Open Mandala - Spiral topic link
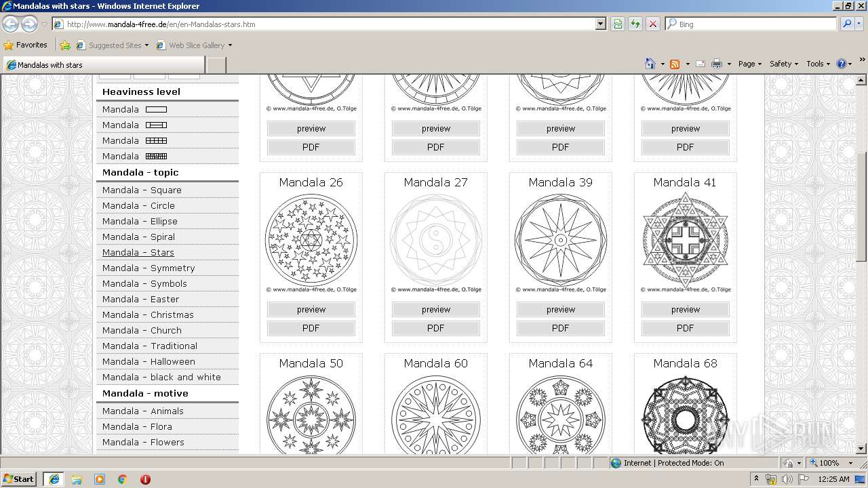The width and height of the screenshot is (868, 488). (x=138, y=237)
